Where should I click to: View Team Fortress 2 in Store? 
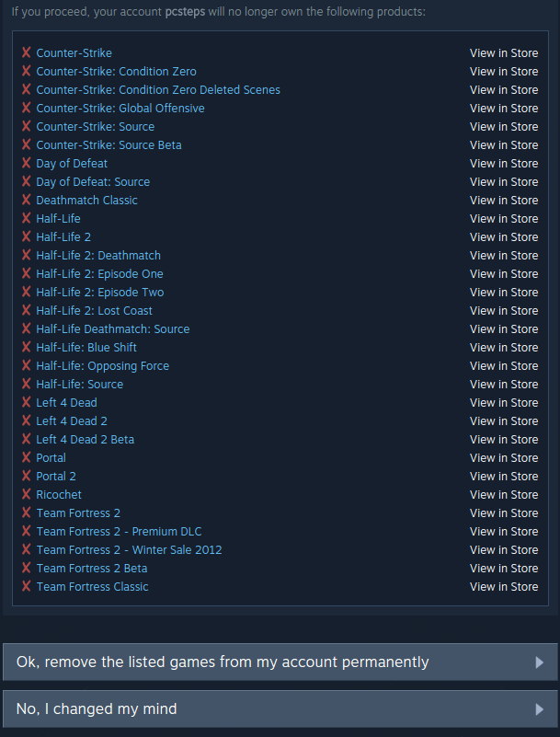click(x=504, y=512)
